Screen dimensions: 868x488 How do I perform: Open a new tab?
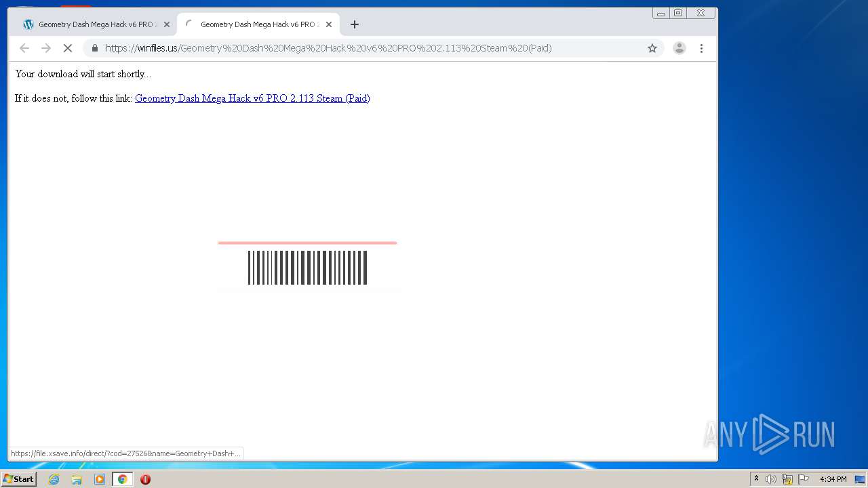[355, 24]
